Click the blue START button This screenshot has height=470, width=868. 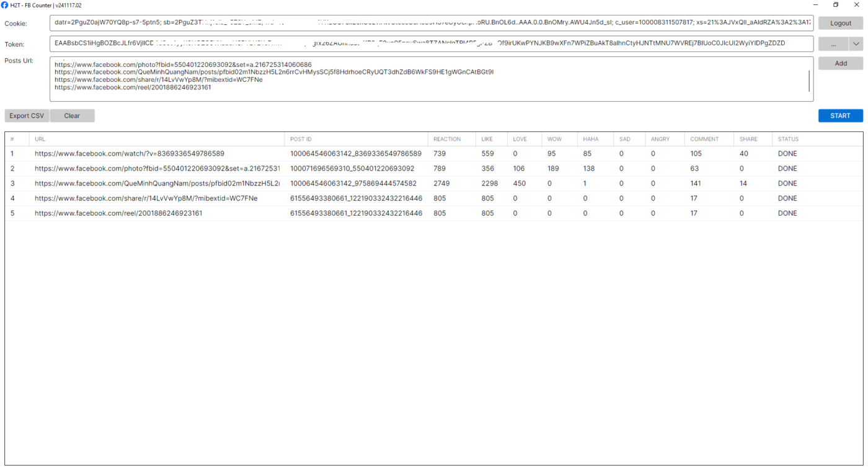pos(841,116)
